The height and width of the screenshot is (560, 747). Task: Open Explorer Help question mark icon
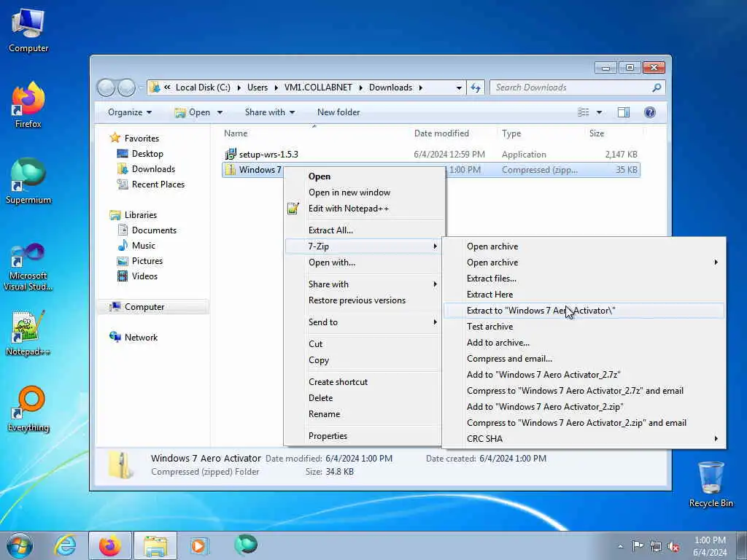[650, 112]
